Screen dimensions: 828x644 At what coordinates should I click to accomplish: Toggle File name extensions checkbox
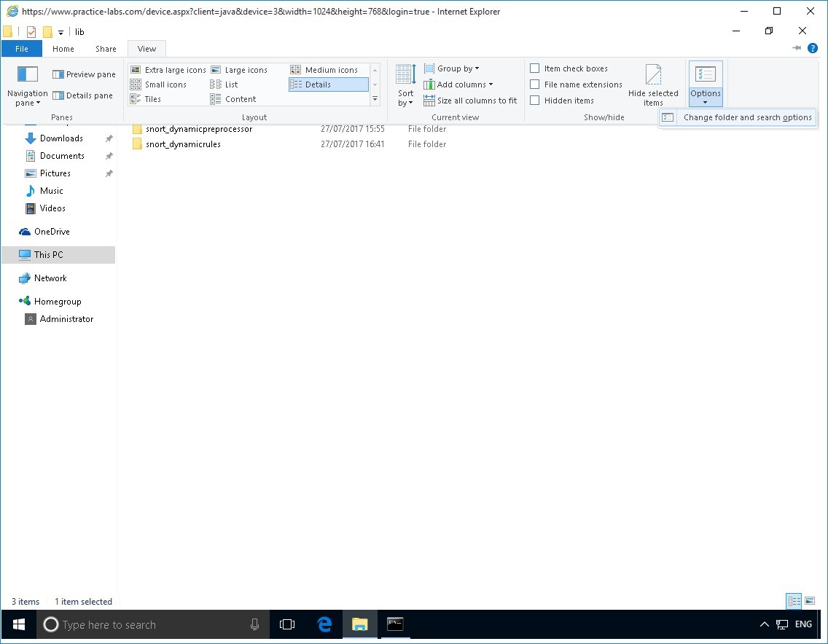pos(535,85)
